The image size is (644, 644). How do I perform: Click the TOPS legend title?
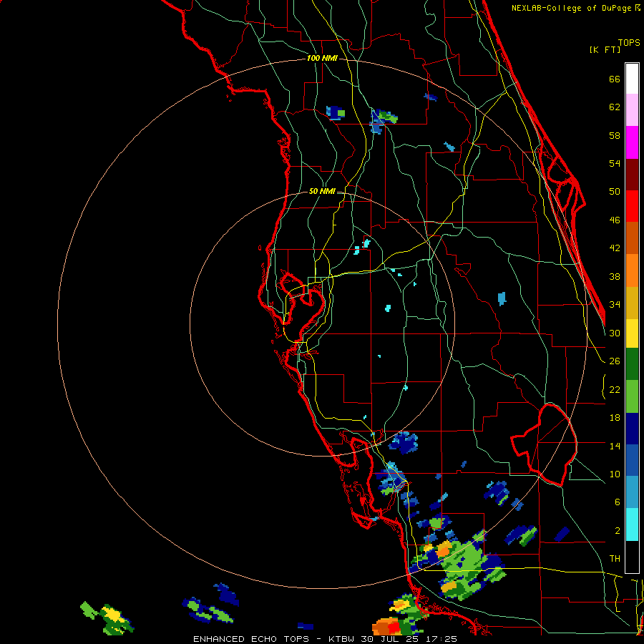pyautogui.click(x=629, y=42)
